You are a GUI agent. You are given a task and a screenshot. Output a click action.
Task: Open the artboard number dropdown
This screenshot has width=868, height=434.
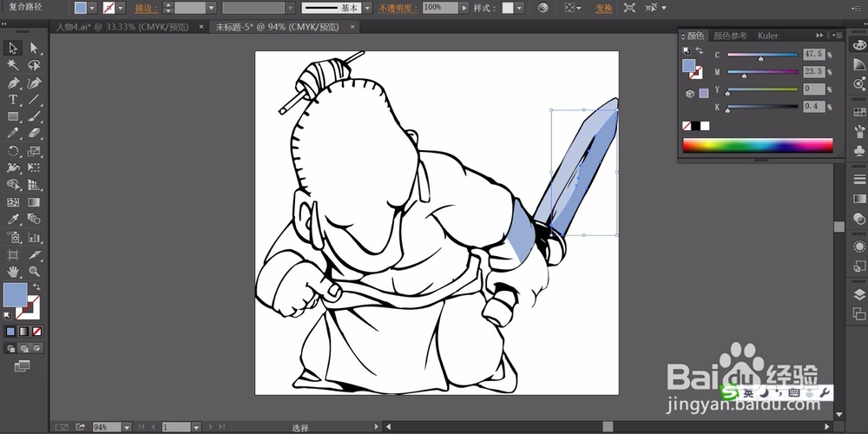[x=195, y=427]
